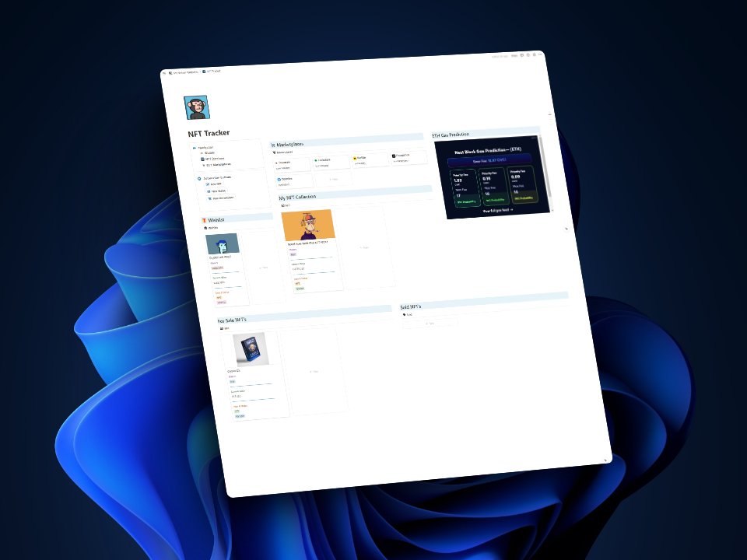The width and height of the screenshot is (747, 560).
Task: Click the New Marketplace button
Action: tap(221, 198)
